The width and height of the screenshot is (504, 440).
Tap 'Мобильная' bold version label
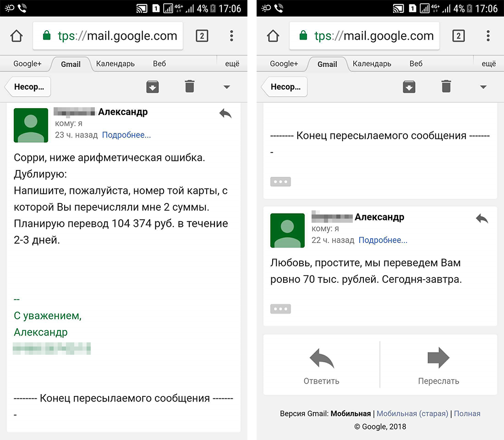pos(351,413)
